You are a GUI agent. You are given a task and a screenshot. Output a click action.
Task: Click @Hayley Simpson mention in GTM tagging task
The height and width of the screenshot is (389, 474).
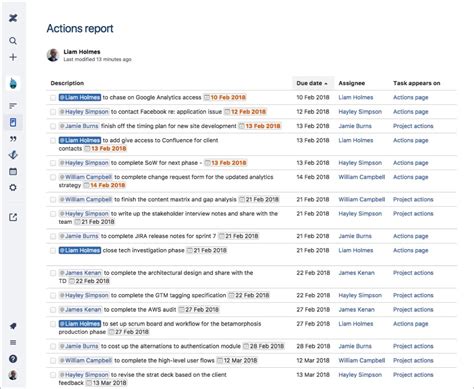click(84, 295)
